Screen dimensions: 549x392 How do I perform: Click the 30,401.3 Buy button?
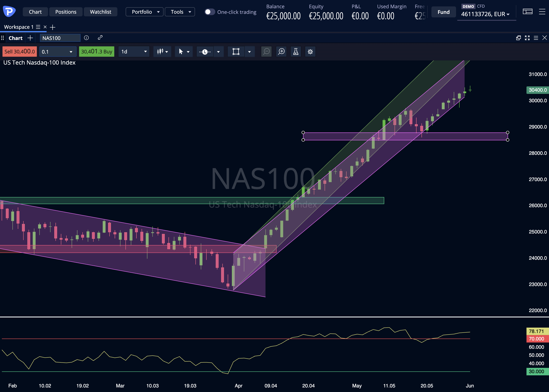tap(96, 52)
